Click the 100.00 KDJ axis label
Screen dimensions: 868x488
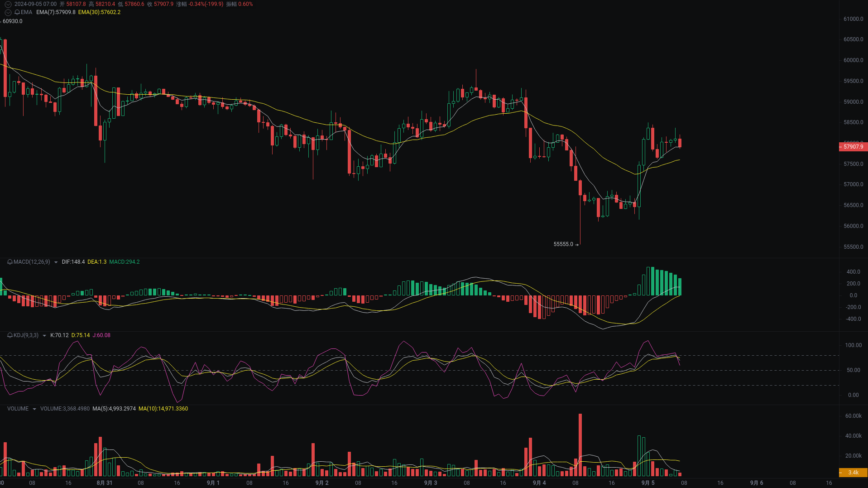(x=854, y=345)
